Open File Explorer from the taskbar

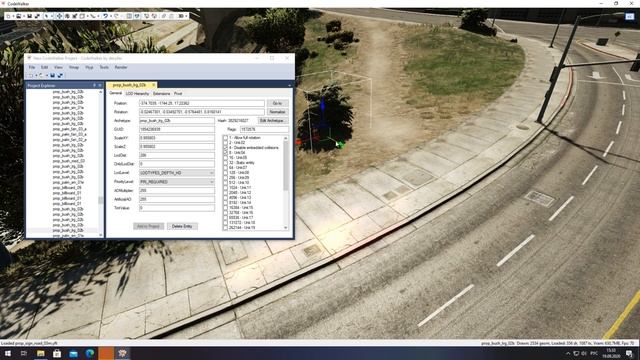coord(40,353)
